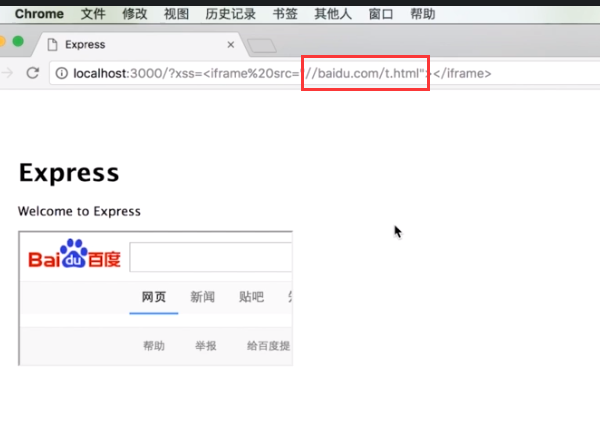This screenshot has width=600, height=431.
Task: Open the Chrome application menu
Action: pyautogui.click(x=39, y=14)
